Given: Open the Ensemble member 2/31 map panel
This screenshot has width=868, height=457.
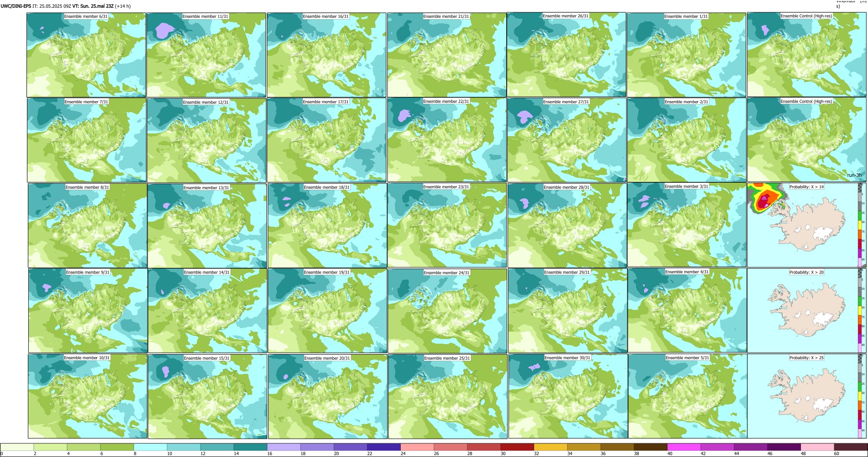Looking at the screenshot, I should click(687, 140).
